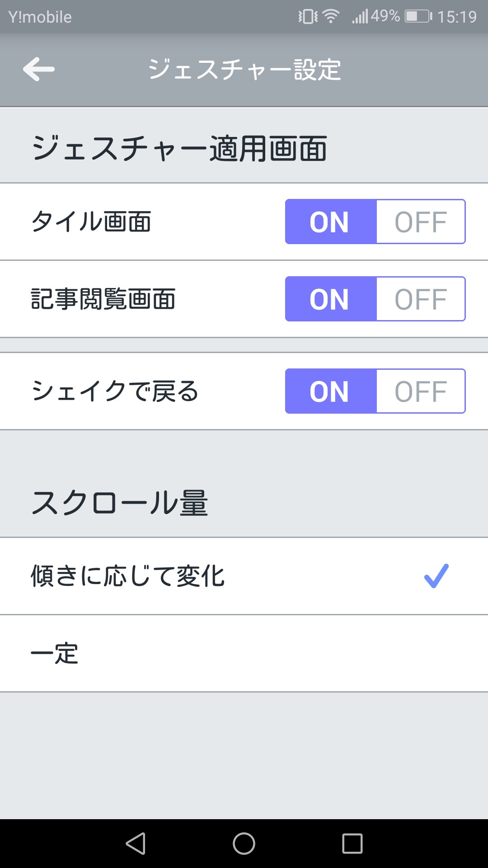Tap the blue checkmark for 傾きに応じて変化
The width and height of the screenshot is (488, 868).
(x=436, y=576)
